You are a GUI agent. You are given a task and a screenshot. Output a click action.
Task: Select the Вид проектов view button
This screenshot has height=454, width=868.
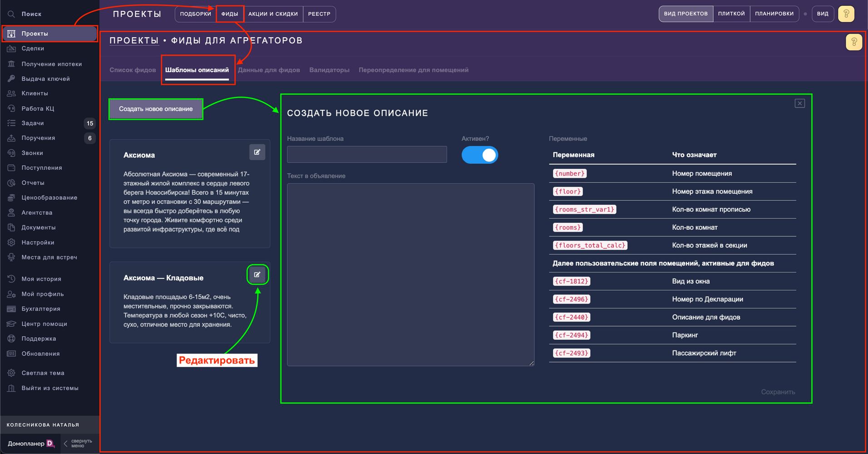pos(686,14)
